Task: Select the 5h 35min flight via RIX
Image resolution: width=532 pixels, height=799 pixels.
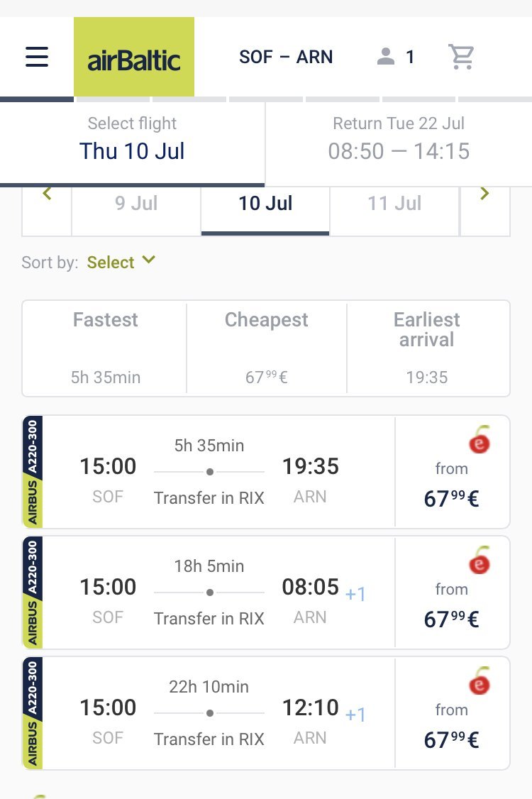Action: pos(266,472)
